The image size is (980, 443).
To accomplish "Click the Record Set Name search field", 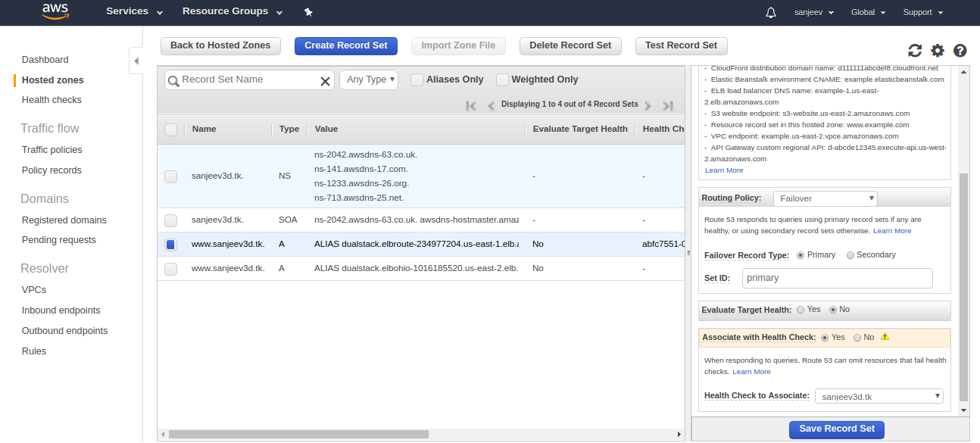I will pyautogui.click(x=249, y=80).
